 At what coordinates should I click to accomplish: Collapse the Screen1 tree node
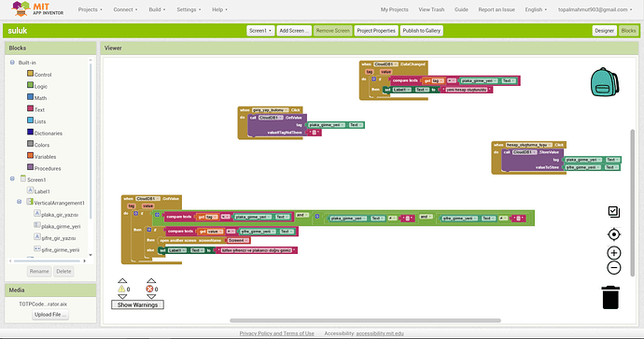(x=12, y=178)
